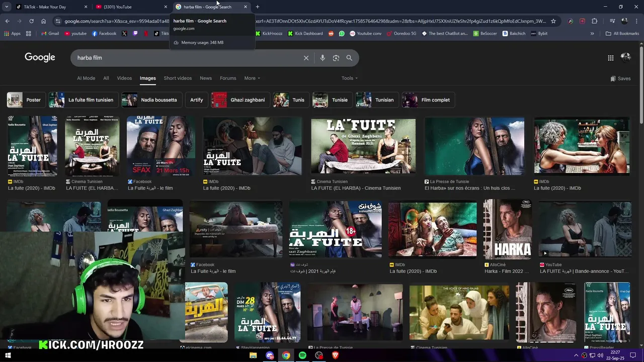
Task: Bookmark this page with the star icon
Action: tap(553, 21)
